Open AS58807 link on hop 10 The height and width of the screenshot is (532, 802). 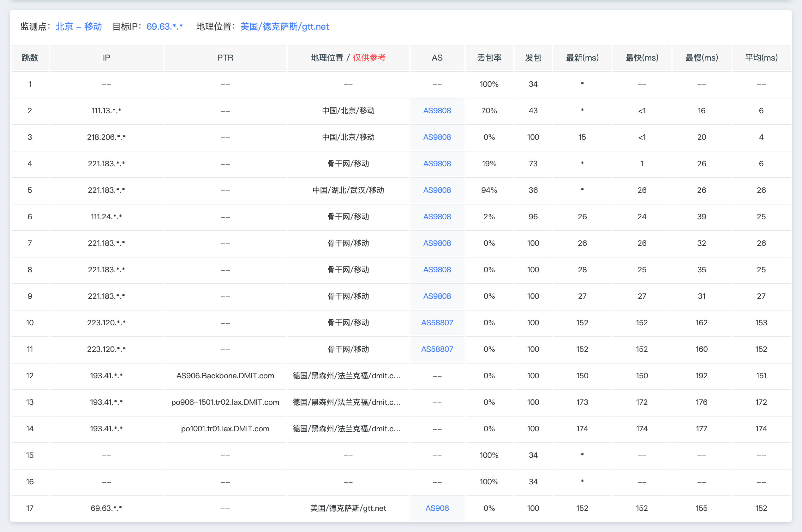437,322
